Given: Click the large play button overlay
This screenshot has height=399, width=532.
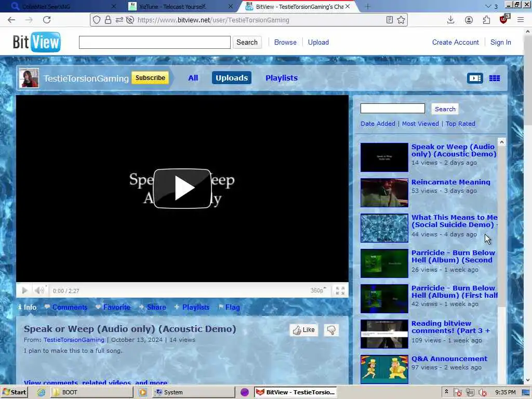Looking at the screenshot, I should pos(182,188).
